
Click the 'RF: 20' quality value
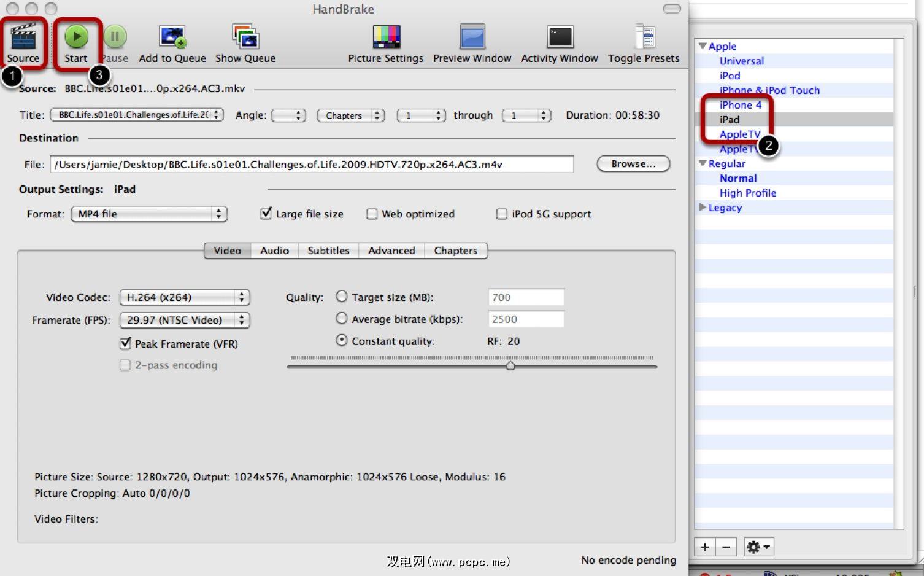pyautogui.click(x=504, y=341)
